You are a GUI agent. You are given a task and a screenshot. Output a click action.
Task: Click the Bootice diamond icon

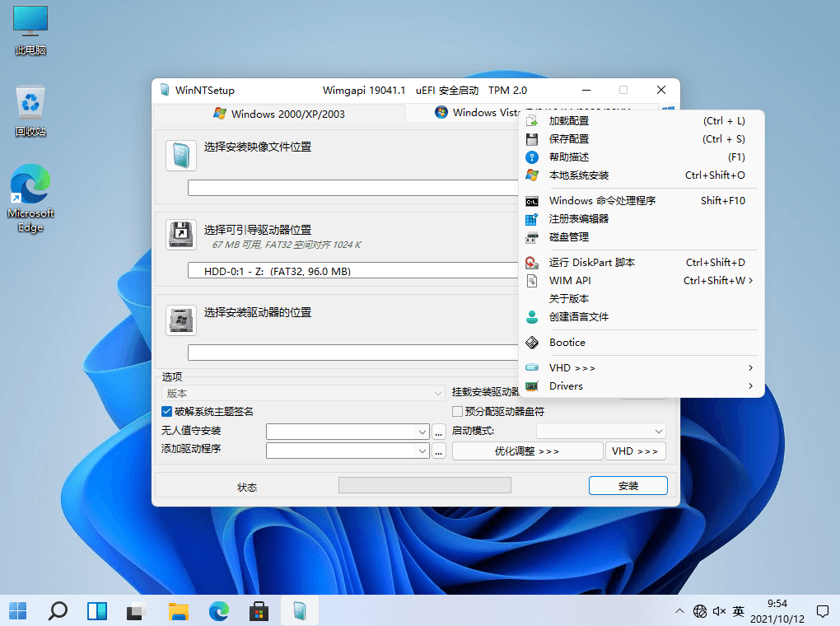(x=532, y=343)
